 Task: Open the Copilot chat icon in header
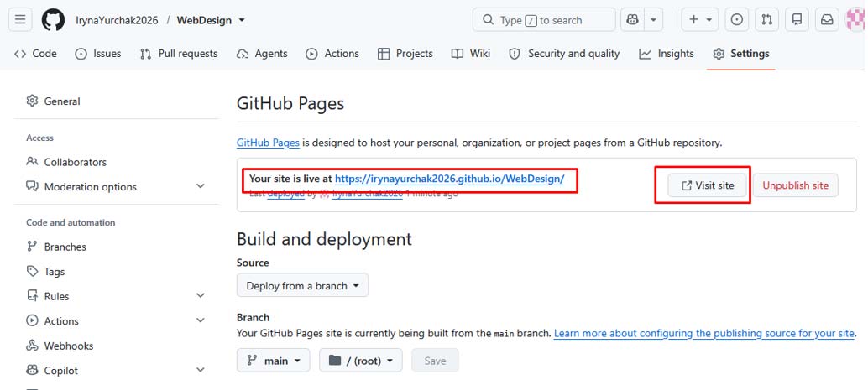coord(632,20)
